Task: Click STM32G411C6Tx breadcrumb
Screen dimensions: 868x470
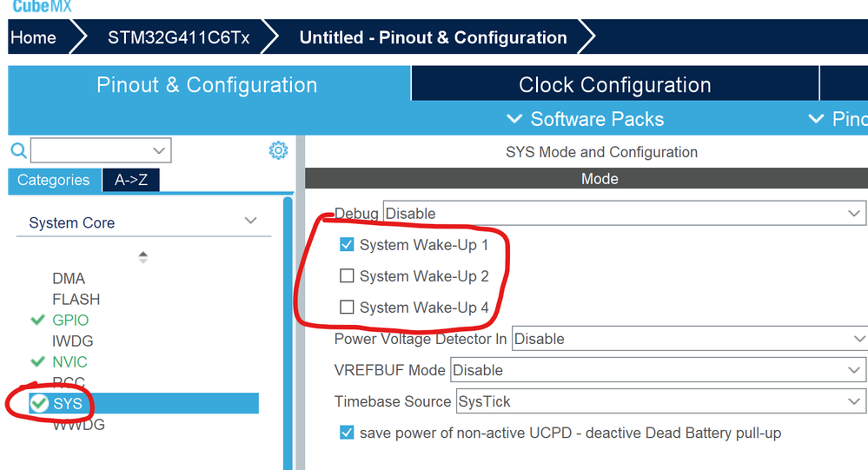Action: (x=178, y=38)
